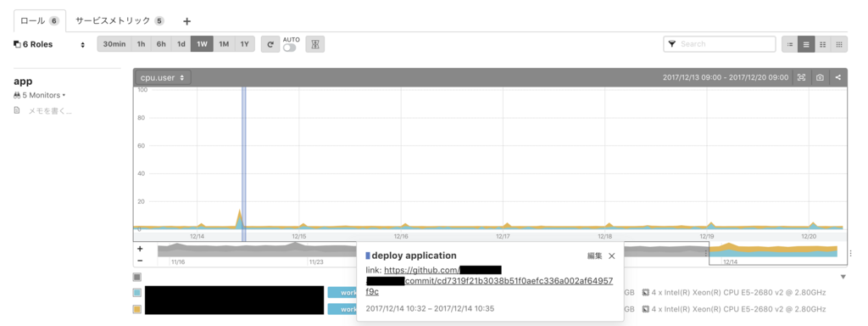Set the time range to 1h
Screen dimensions: 868x326
click(x=142, y=44)
